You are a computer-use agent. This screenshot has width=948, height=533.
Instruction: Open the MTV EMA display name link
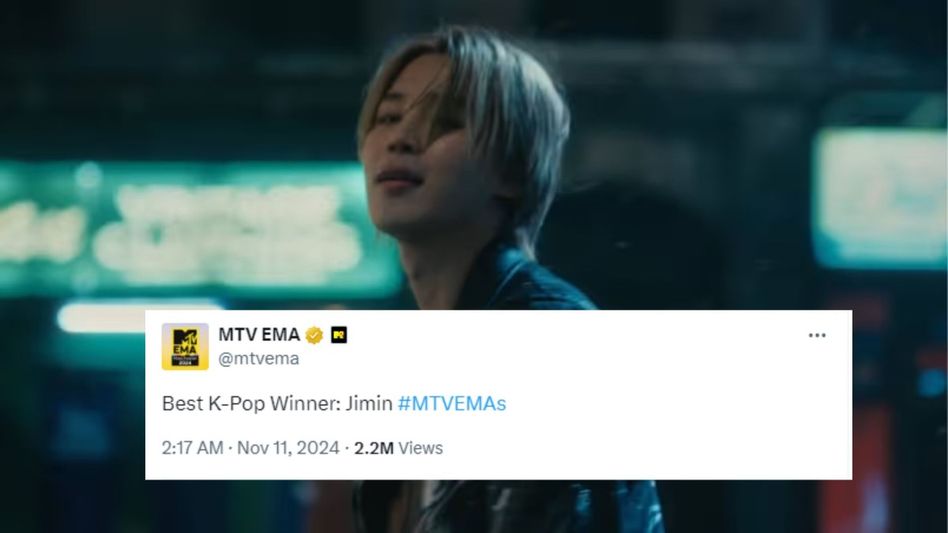tap(259, 334)
